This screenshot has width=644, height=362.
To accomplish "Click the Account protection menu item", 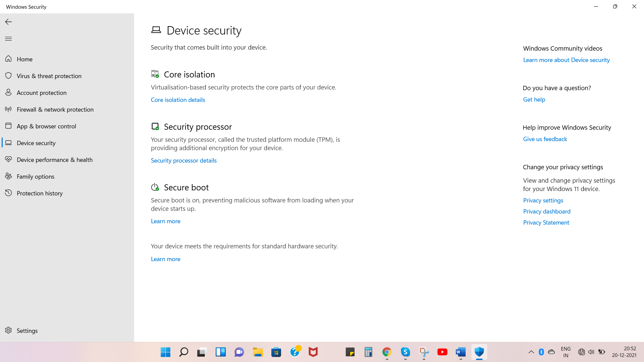I will (x=67, y=93).
